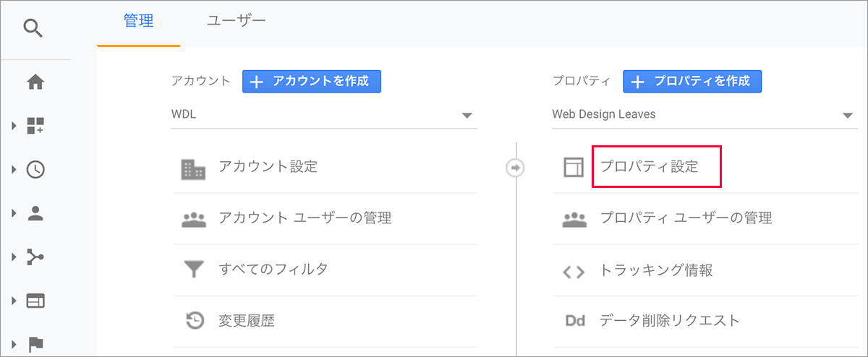Open the Behavior window icon
The width and height of the screenshot is (868, 357).
pyautogui.click(x=35, y=301)
